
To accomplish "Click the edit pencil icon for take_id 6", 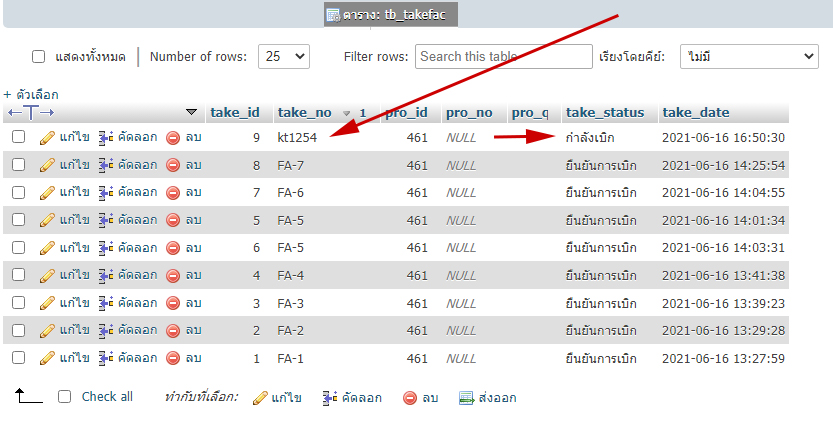I will click(47, 248).
